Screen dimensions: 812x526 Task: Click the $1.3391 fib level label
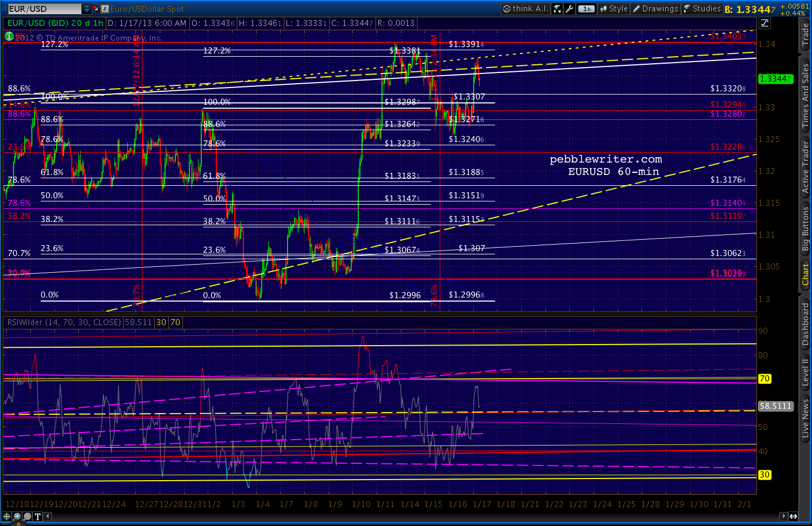pyautogui.click(x=466, y=44)
